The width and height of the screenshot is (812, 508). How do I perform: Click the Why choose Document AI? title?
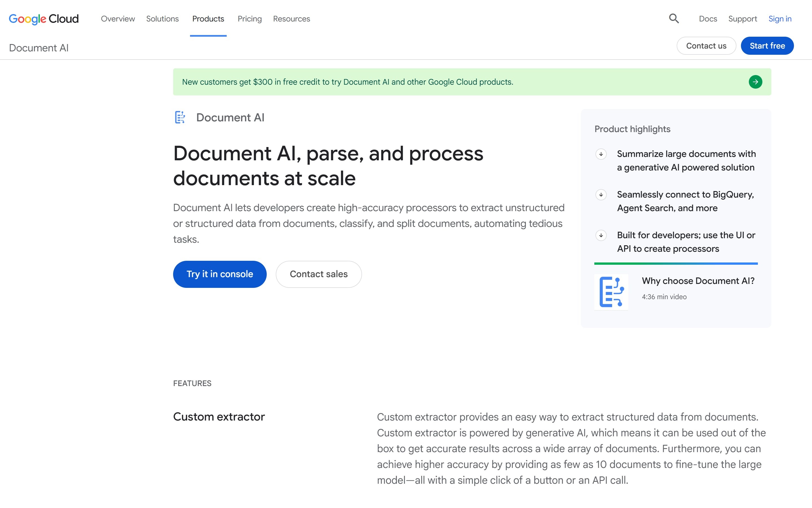[698, 281]
